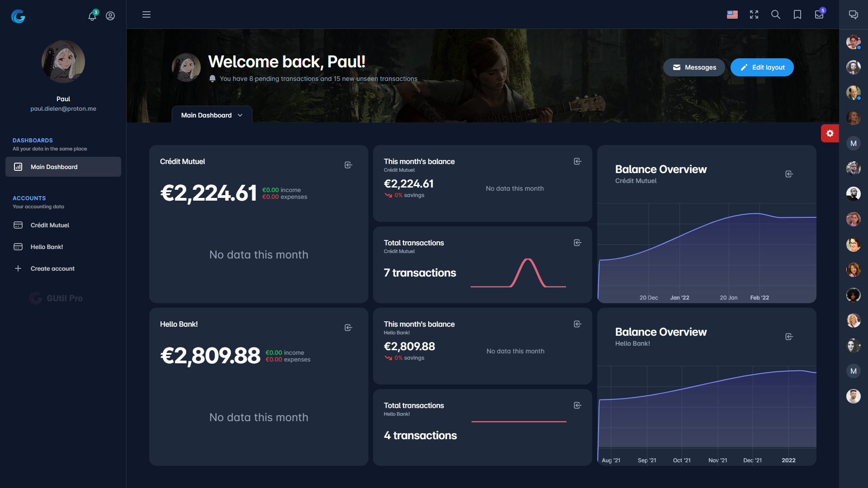Image resolution: width=868 pixels, height=488 pixels.
Task: Click the user profile icon in sidebar header
Action: coord(110,16)
